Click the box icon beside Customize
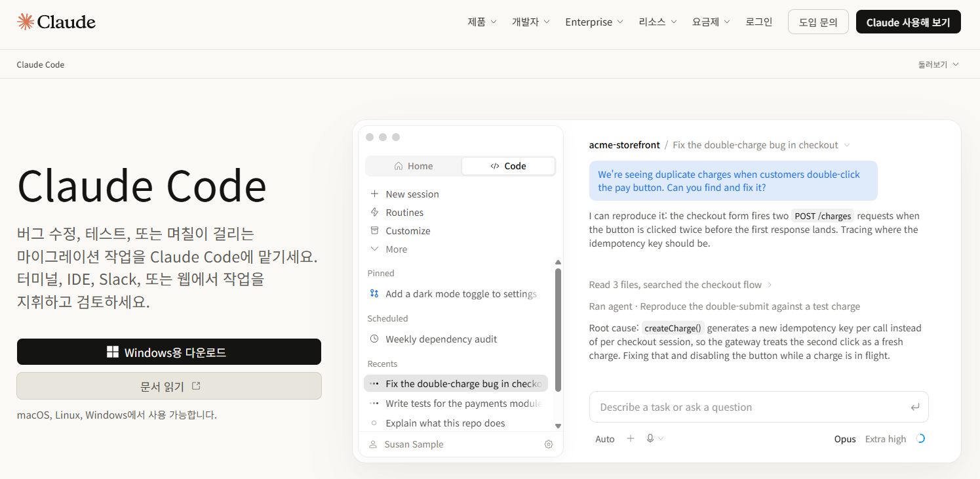 point(375,231)
